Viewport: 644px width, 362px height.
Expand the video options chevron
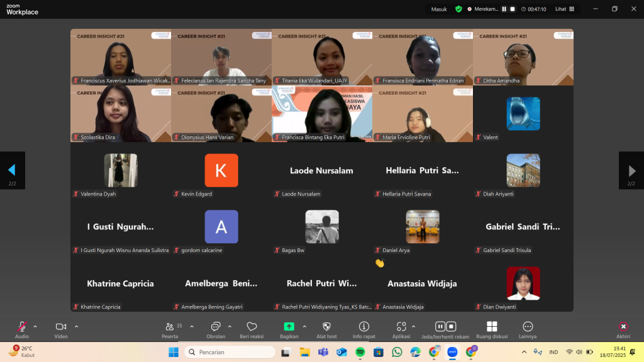click(x=76, y=326)
